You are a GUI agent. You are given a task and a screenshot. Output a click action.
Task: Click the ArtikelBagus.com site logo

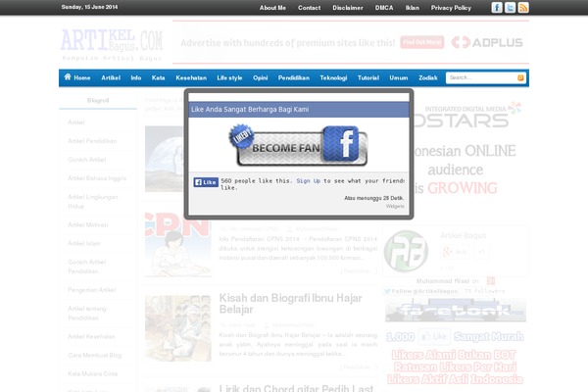(112, 45)
